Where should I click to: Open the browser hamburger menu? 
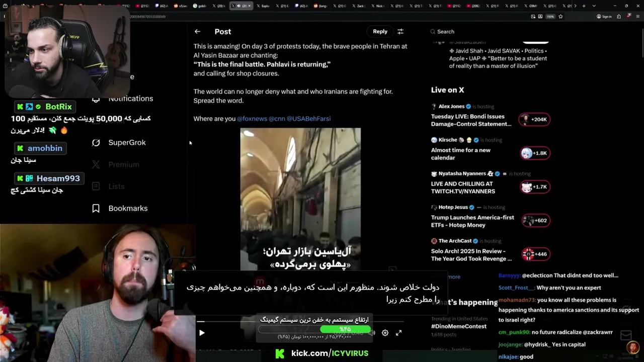(639, 17)
